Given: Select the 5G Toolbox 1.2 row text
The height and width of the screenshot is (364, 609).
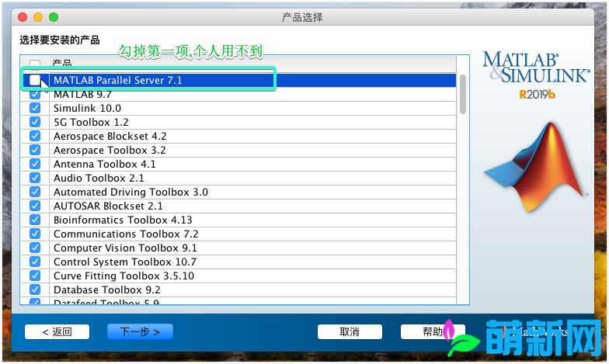Looking at the screenshot, I should click(91, 123).
